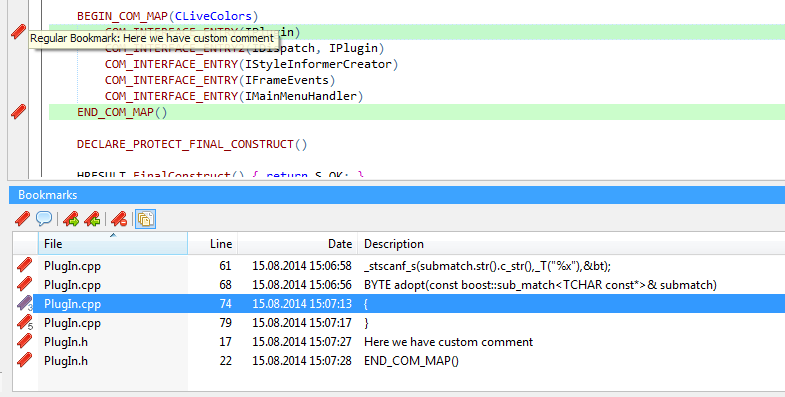Click the Regular Bookmark tooltip
Viewport: 785px width, 397px height.
pyautogui.click(x=153, y=39)
